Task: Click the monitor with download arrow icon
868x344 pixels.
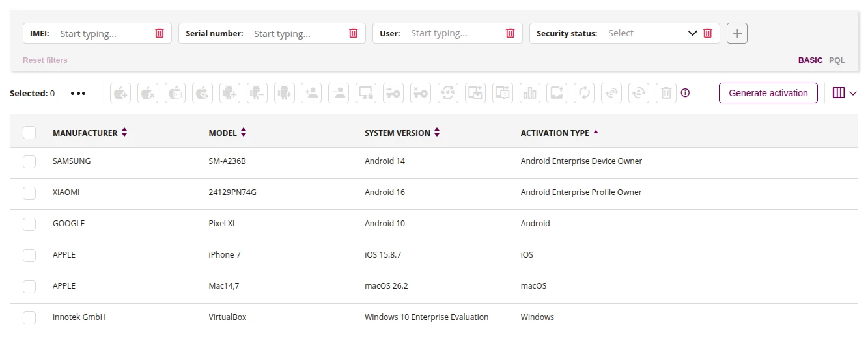Action: (475, 93)
